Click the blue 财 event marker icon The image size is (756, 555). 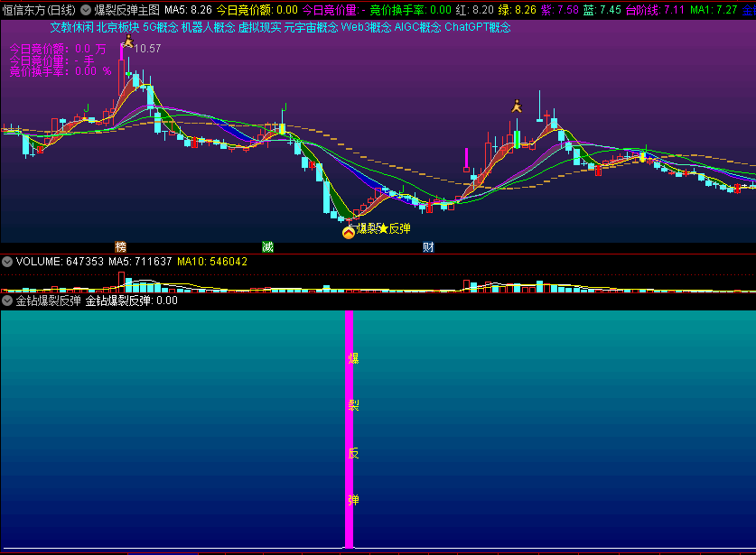tap(428, 247)
